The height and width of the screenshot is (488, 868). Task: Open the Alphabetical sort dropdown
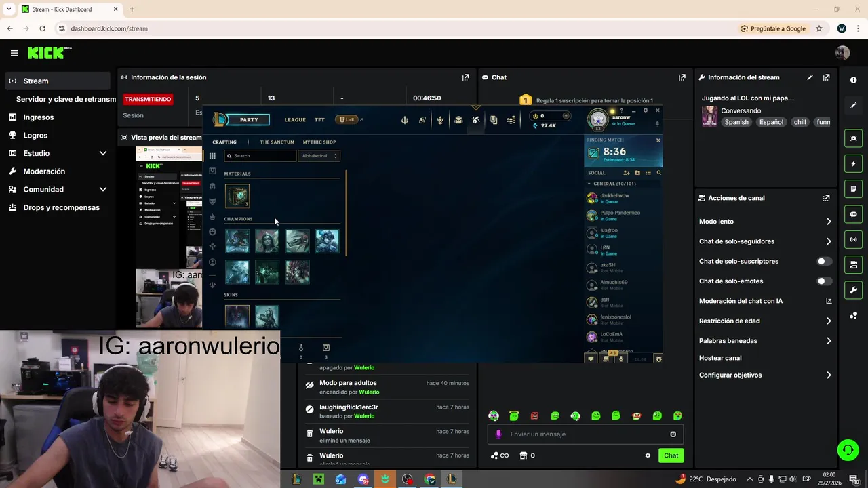tap(319, 156)
